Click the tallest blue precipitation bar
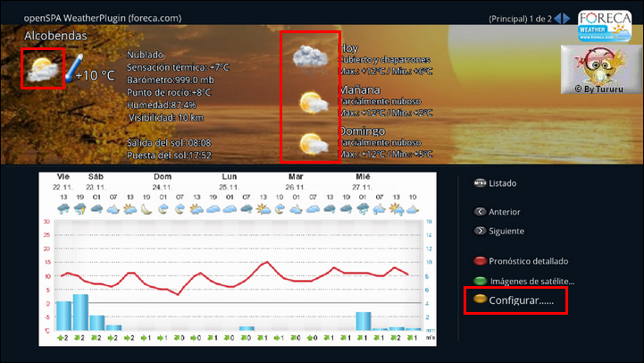Viewport: 644px width, 363px height. point(80,312)
